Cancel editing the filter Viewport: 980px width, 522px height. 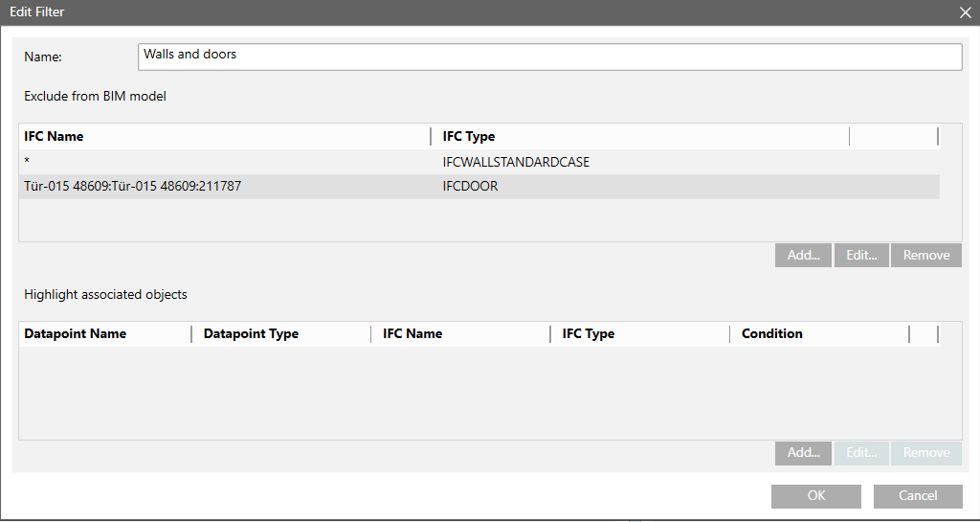point(918,495)
